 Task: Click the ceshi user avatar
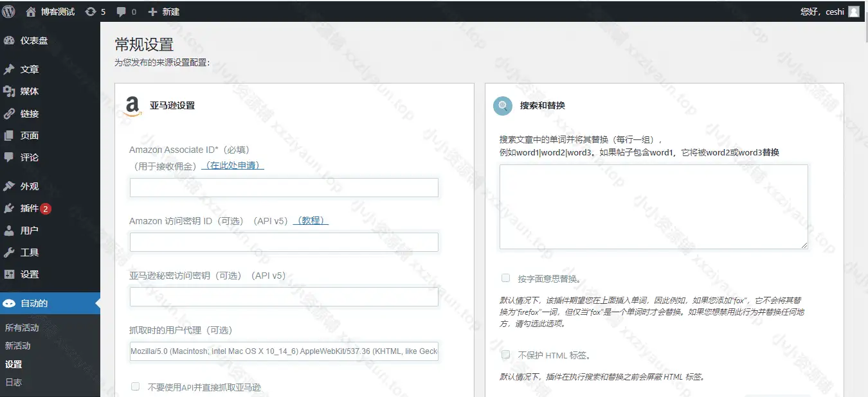[853, 12]
